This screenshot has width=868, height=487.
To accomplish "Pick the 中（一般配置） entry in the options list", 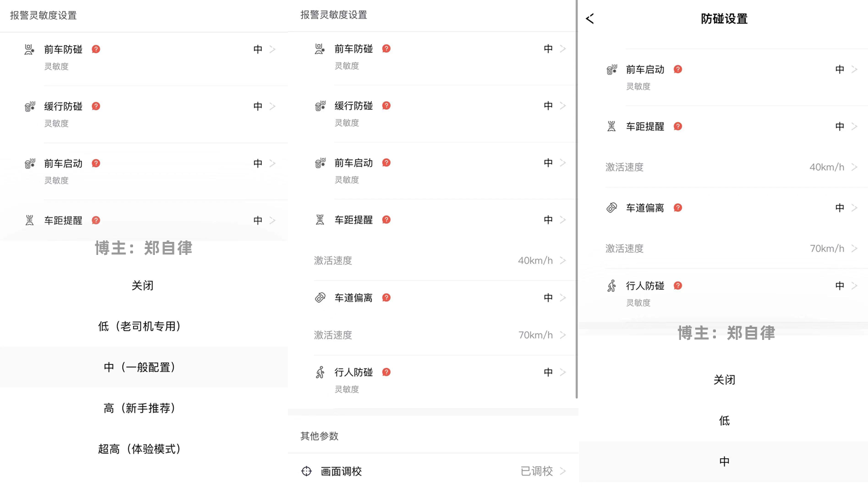I will [x=140, y=367].
